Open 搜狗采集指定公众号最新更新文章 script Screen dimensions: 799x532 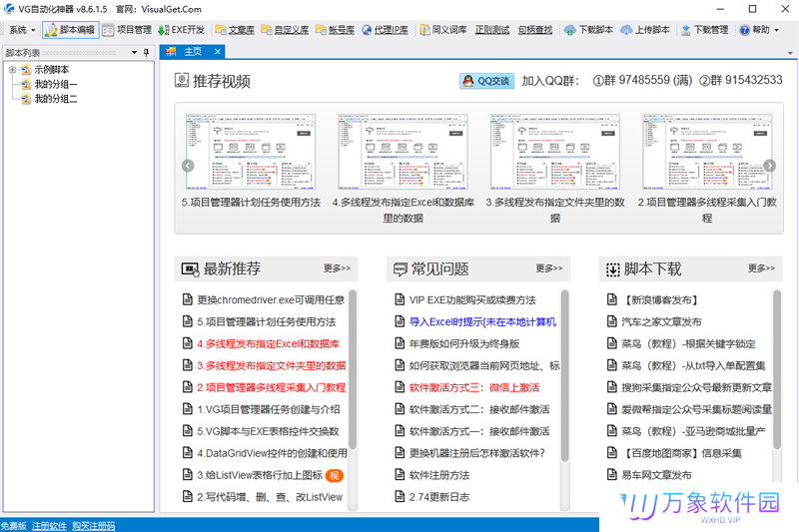pyautogui.click(x=696, y=388)
